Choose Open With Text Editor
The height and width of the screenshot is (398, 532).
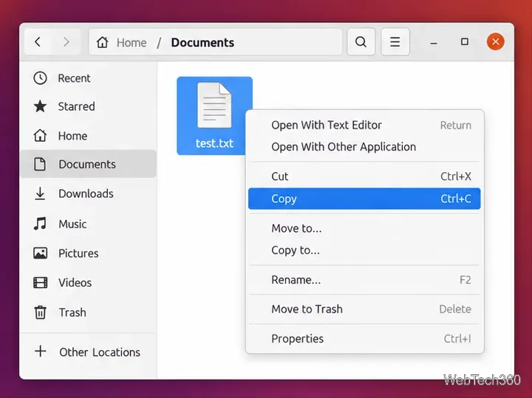364,125
